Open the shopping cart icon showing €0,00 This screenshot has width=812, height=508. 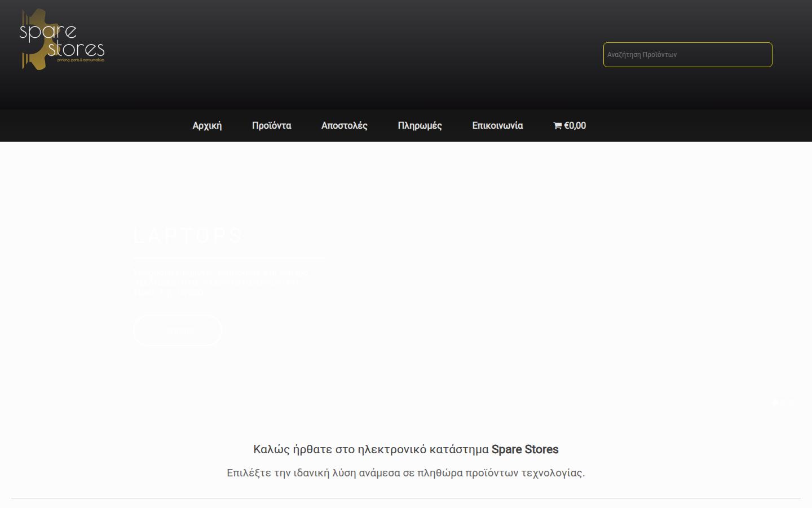(x=570, y=125)
